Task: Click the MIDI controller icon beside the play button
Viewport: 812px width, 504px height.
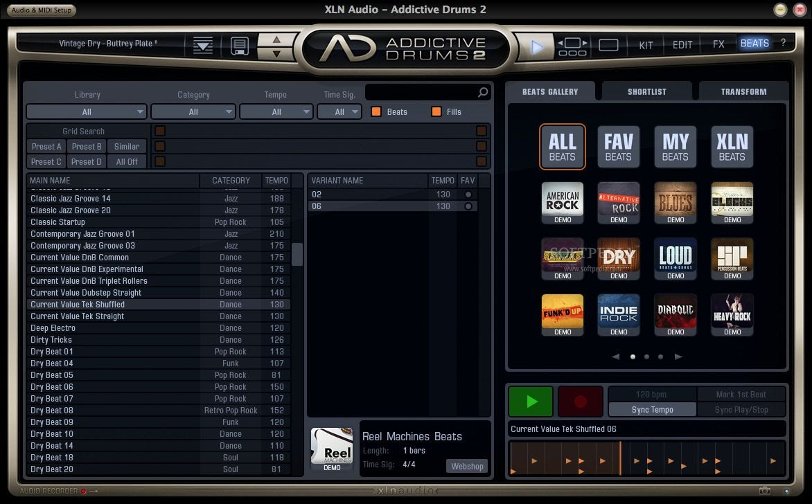Action: [572, 44]
